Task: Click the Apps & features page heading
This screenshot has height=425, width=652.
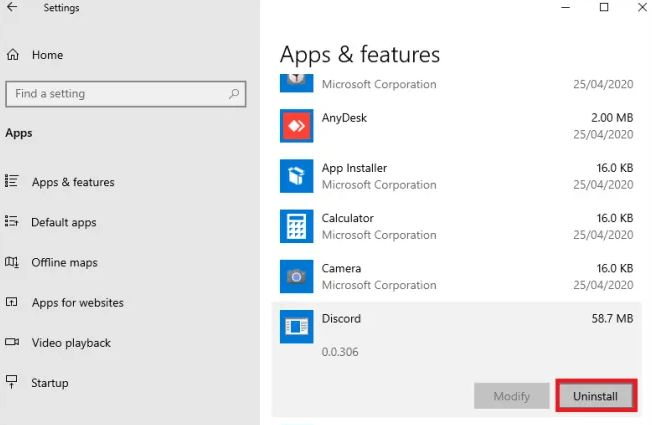Action: (360, 55)
